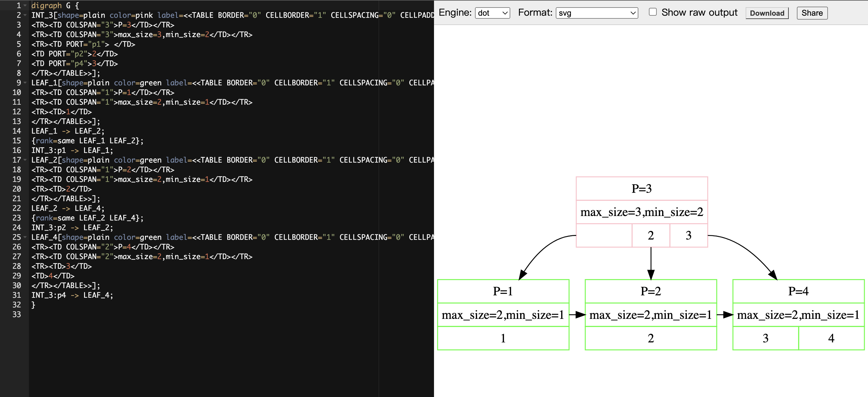
Task: Click the cell labeled 4 in the P=4 leaf
Action: (831, 338)
